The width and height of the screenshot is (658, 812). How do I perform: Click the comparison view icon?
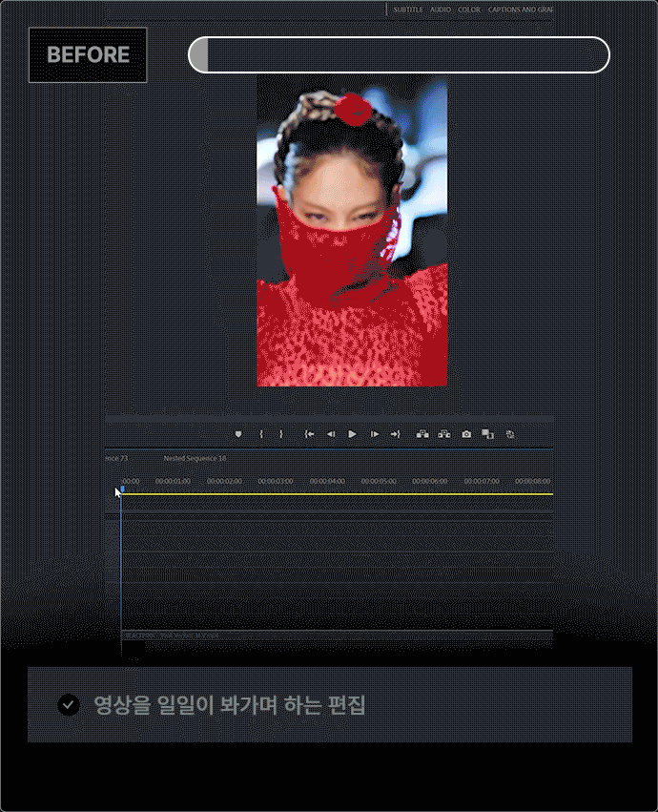coord(487,434)
